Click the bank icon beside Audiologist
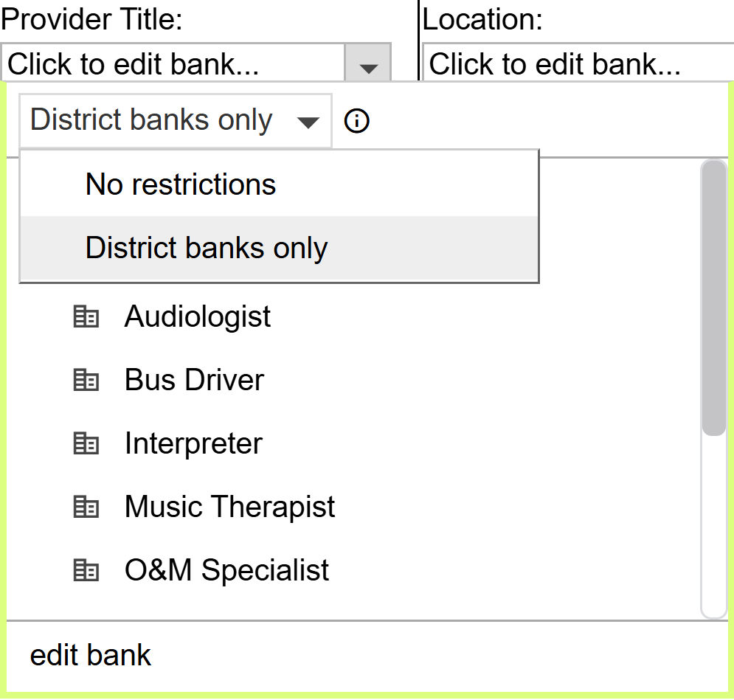The height and width of the screenshot is (700, 734). tap(86, 317)
